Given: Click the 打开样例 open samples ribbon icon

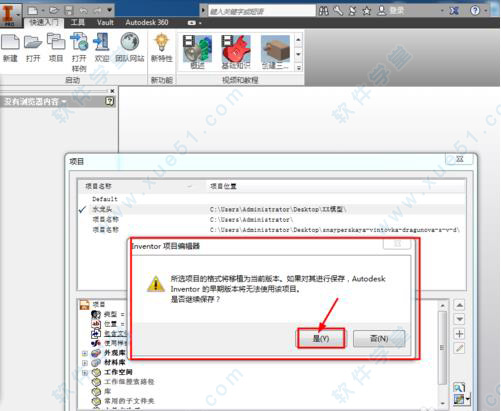Looking at the screenshot, I should coord(79,52).
